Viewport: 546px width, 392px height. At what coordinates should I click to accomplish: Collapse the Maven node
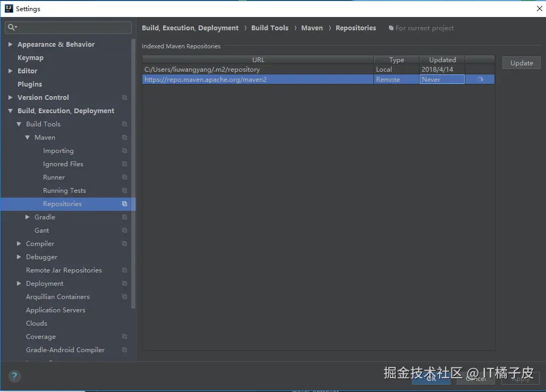[x=27, y=138]
